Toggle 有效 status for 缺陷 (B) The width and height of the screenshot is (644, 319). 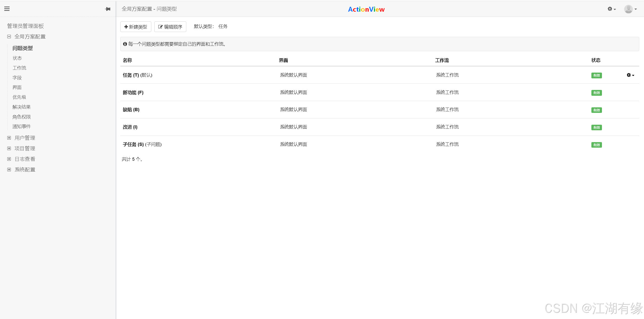[596, 110]
